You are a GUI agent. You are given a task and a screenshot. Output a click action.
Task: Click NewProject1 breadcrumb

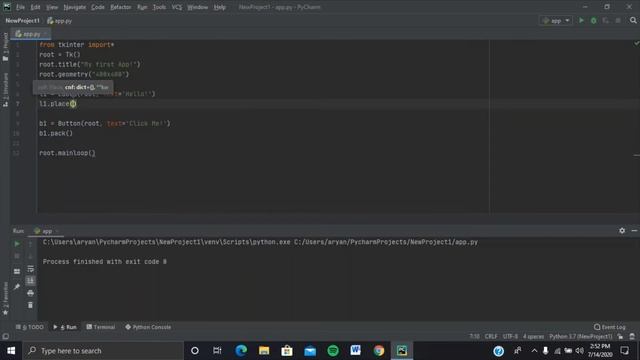point(23,20)
